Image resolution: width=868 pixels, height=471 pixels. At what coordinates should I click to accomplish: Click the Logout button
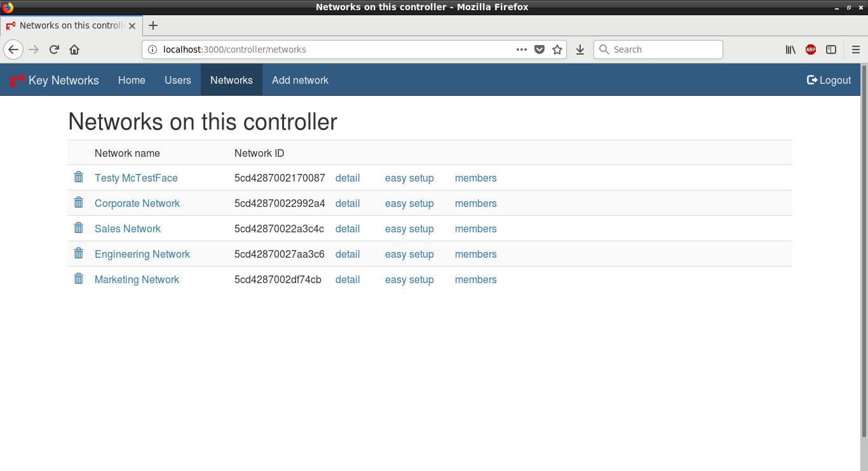click(x=829, y=80)
